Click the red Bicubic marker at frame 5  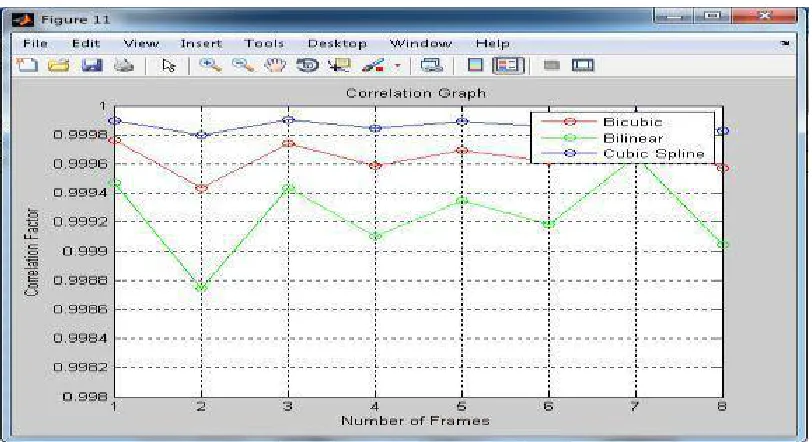[x=462, y=151]
